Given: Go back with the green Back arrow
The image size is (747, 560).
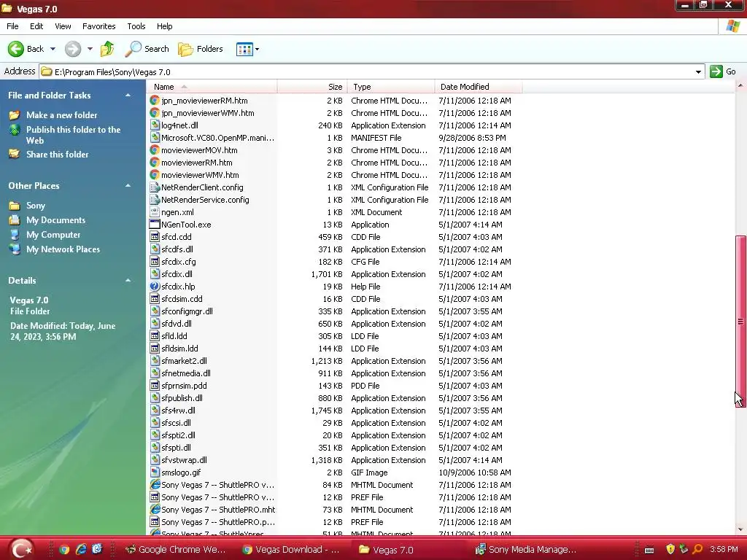Looking at the screenshot, I should click(26, 49).
